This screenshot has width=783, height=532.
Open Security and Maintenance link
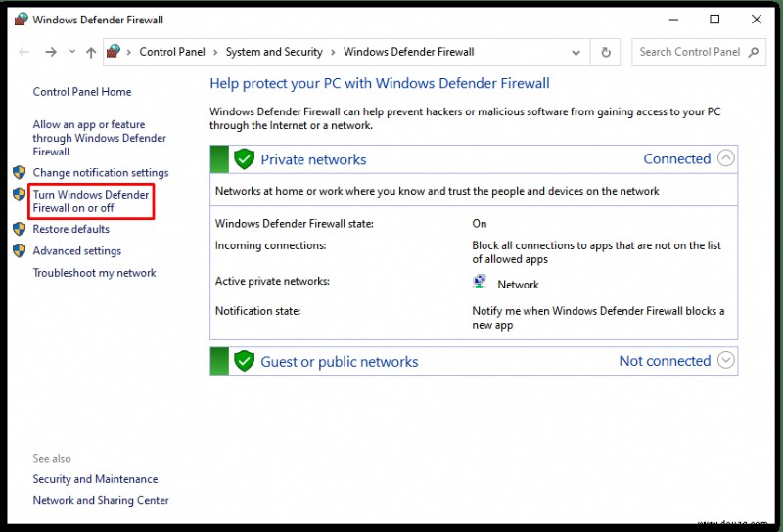(95, 479)
